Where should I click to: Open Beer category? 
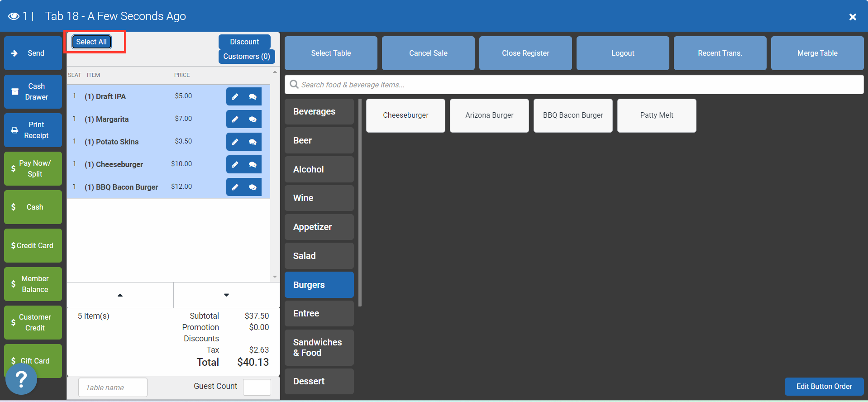coord(319,140)
